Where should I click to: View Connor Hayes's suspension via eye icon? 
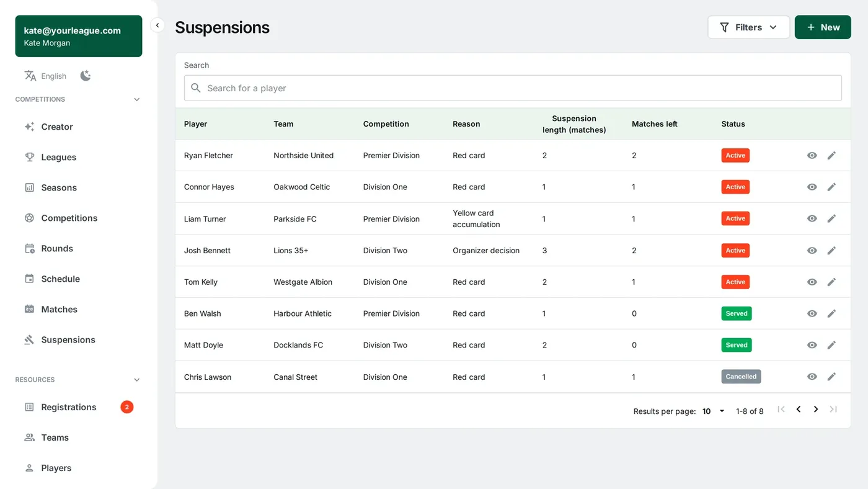(x=812, y=187)
